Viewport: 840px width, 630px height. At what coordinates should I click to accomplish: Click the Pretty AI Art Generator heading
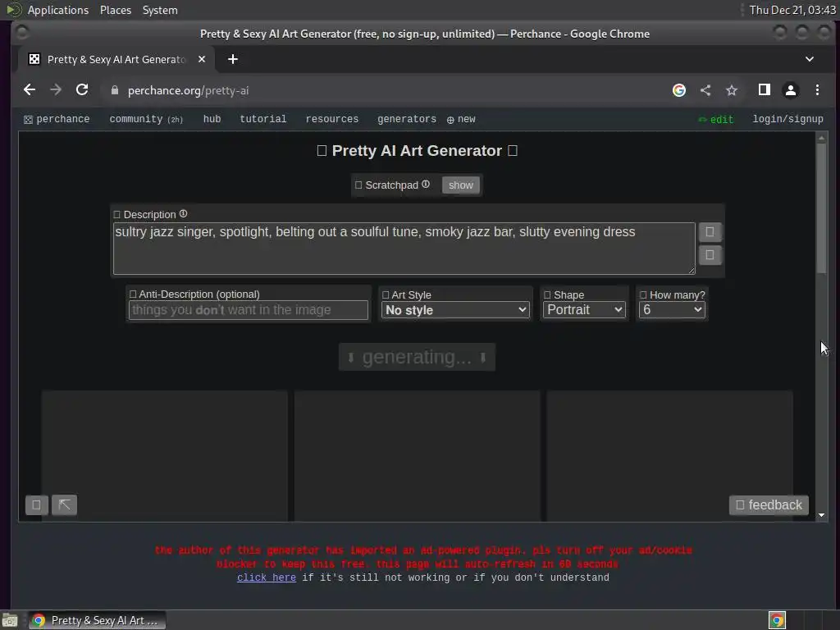tap(417, 151)
